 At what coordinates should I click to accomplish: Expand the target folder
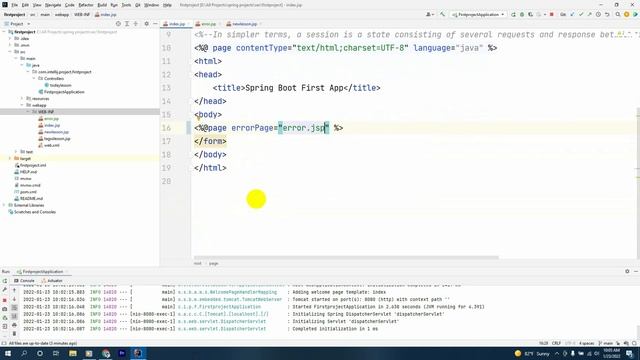pyautogui.click(x=10, y=158)
